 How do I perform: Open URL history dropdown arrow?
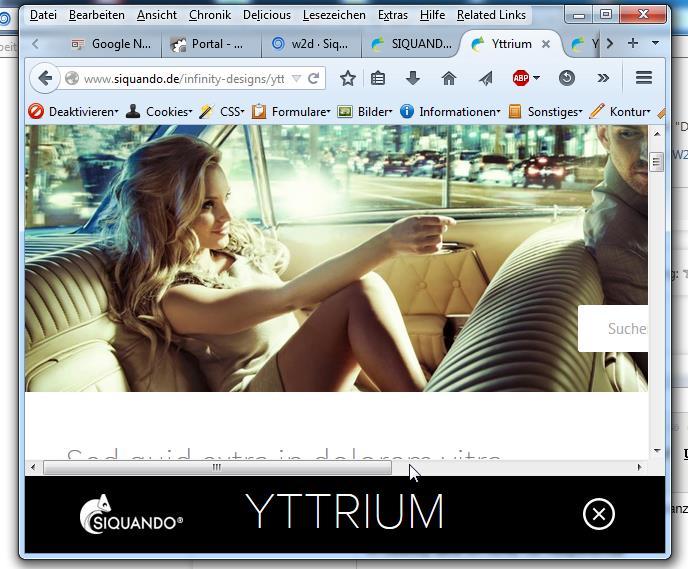click(x=297, y=79)
